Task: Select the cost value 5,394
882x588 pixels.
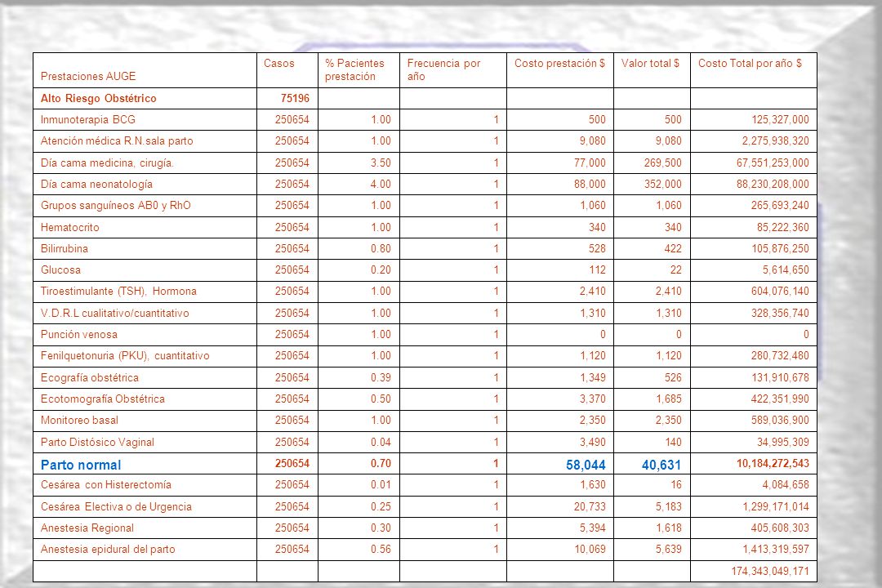Action: pyautogui.click(x=593, y=528)
